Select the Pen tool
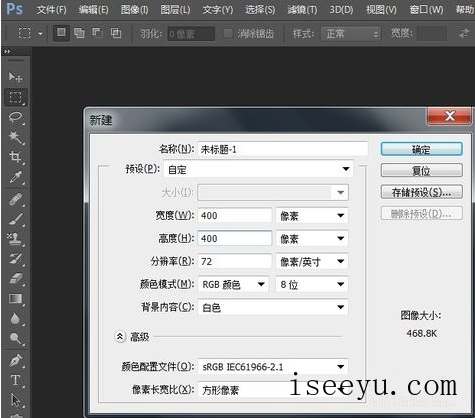 click(15, 361)
